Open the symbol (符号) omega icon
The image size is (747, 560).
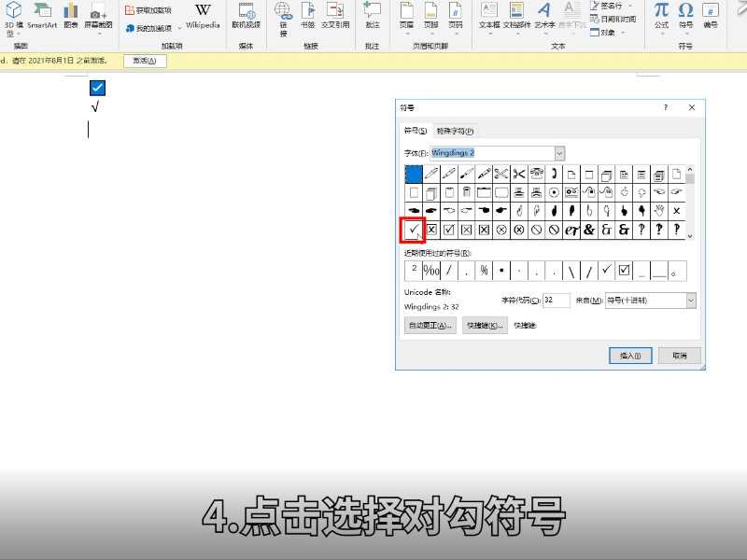(686, 15)
